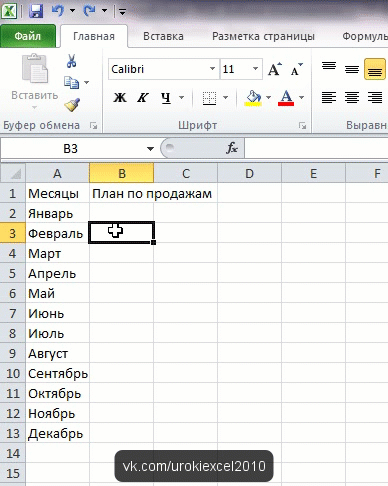Select cell План по продажам
388x486 pixels.
[122, 193]
